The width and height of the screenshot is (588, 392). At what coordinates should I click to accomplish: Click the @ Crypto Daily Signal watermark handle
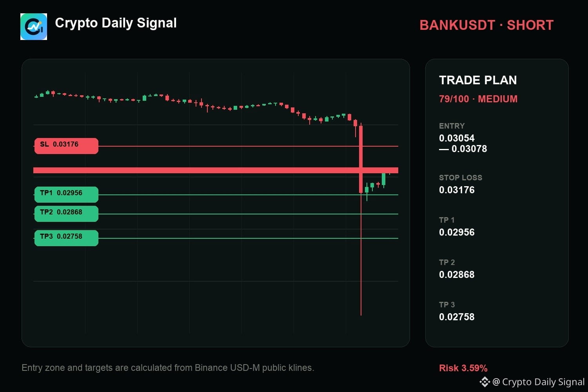(x=538, y=382)
